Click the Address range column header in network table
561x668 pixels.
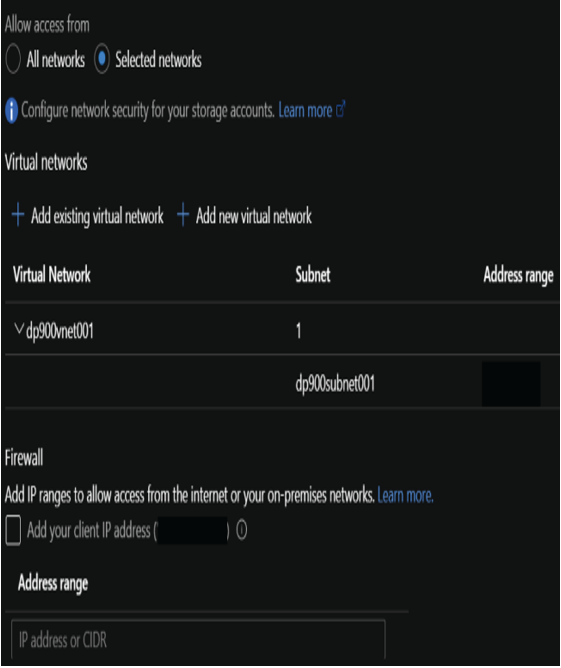pyautogui.click(x=518, y=276)
